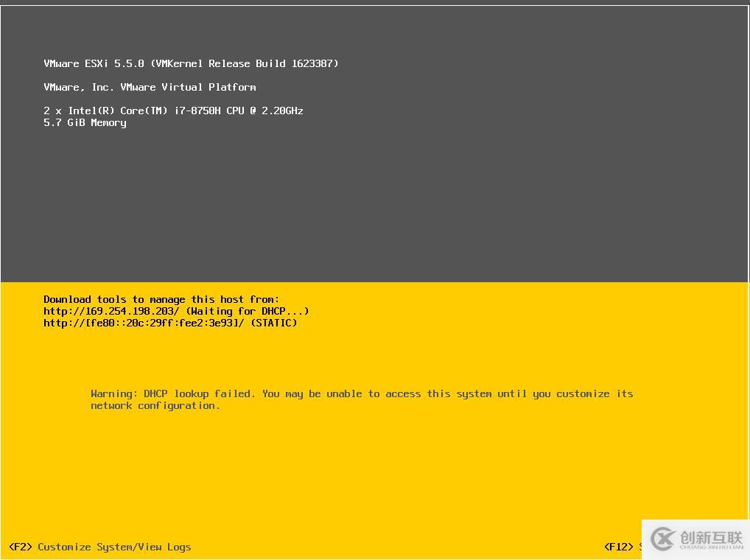Image resolution: width=750 pixels, height=560 pixels.
Task: Select the 5.7 GiB Memory text
Action: coord(85,122)
